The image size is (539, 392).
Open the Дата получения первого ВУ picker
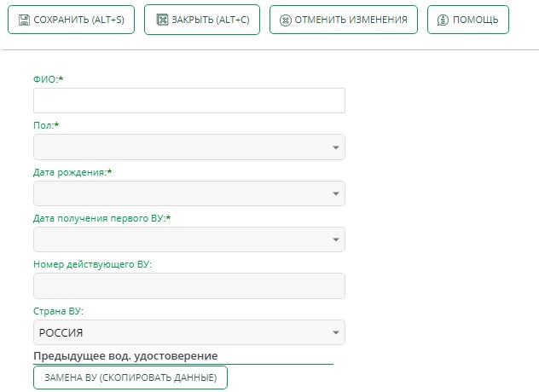click(x=189, y=239)
